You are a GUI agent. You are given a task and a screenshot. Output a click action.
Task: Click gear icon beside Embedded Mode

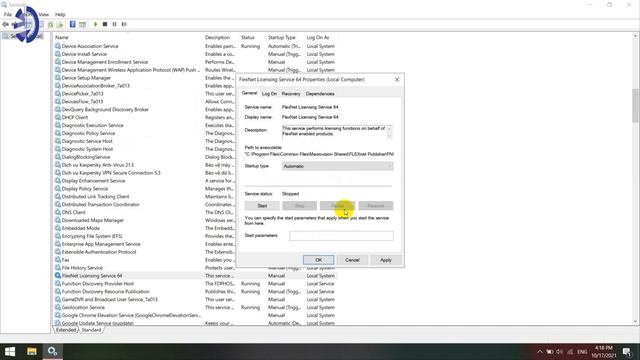[58, 228]
